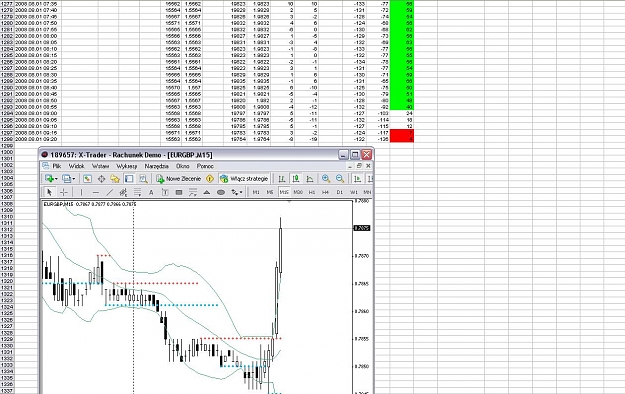This screenshot has height=394, width=625.
Task: Minimize the inner chart window
Action: [x=350, y=166]
